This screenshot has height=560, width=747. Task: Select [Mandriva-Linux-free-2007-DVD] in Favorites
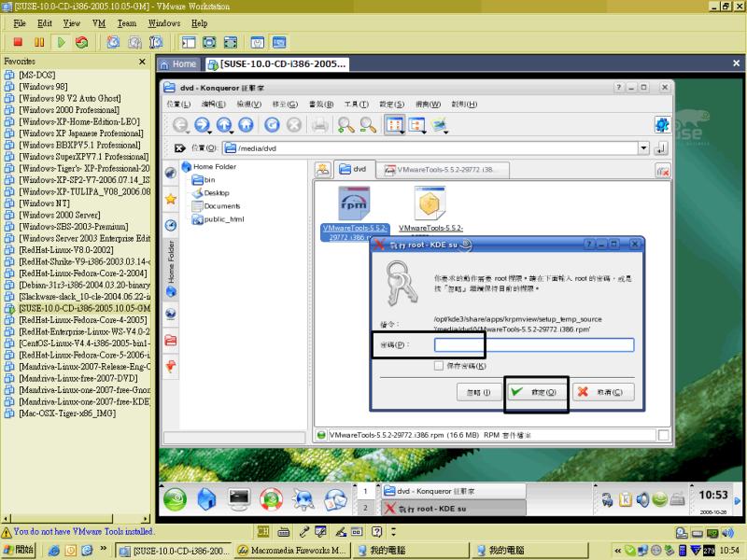tap(72, 378)
